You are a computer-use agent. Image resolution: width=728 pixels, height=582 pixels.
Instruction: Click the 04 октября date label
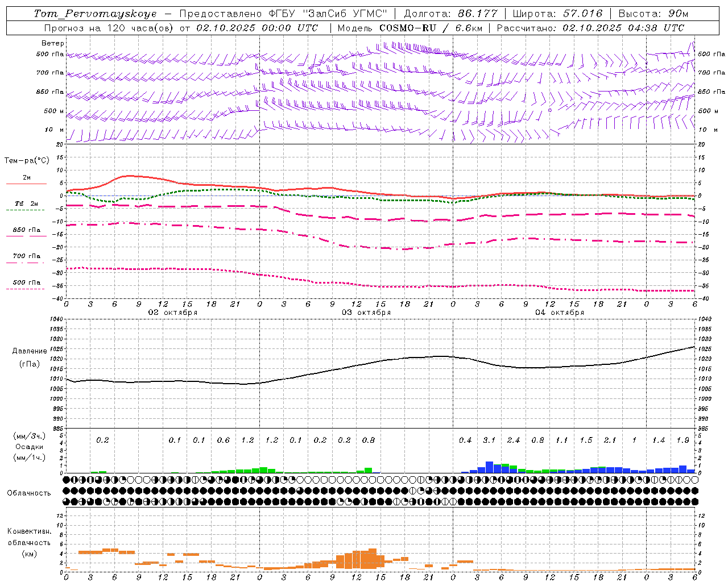[560, 313]
